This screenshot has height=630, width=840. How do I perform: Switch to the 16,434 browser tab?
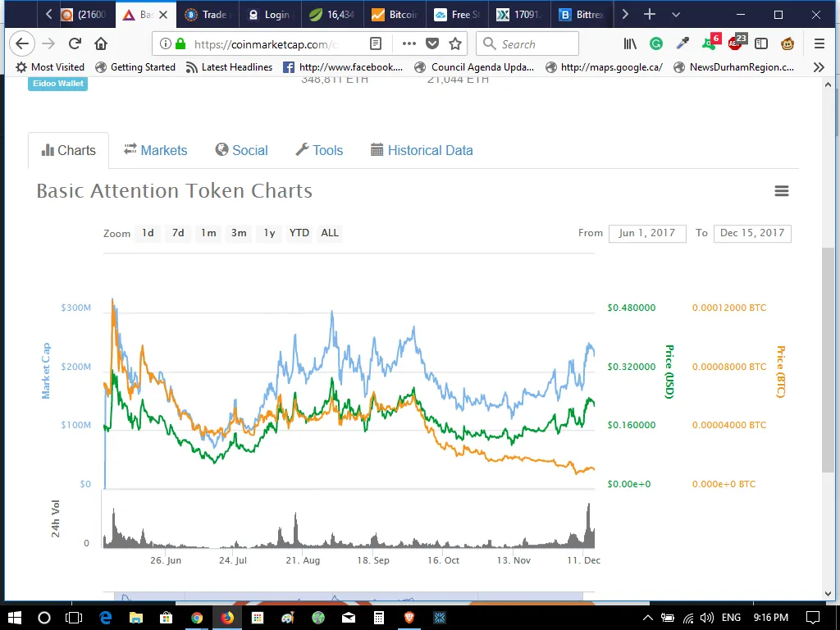332,15
